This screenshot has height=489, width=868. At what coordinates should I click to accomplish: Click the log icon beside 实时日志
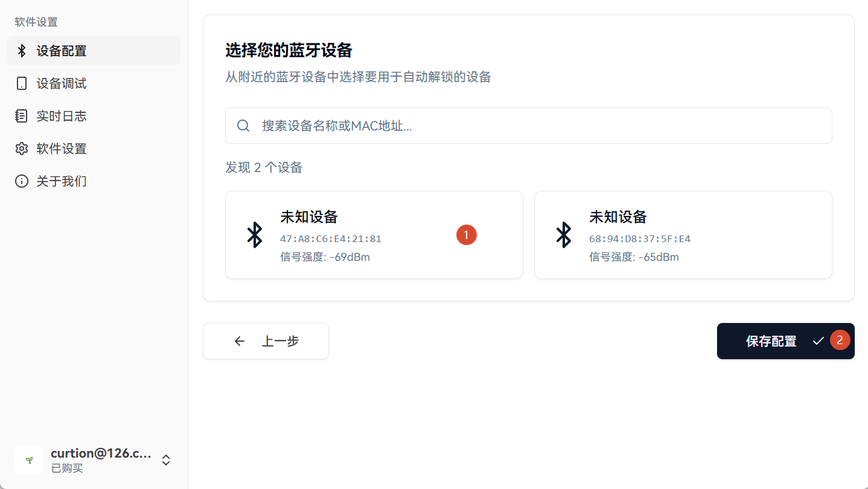pyautogui.click(x=22, y=116)
